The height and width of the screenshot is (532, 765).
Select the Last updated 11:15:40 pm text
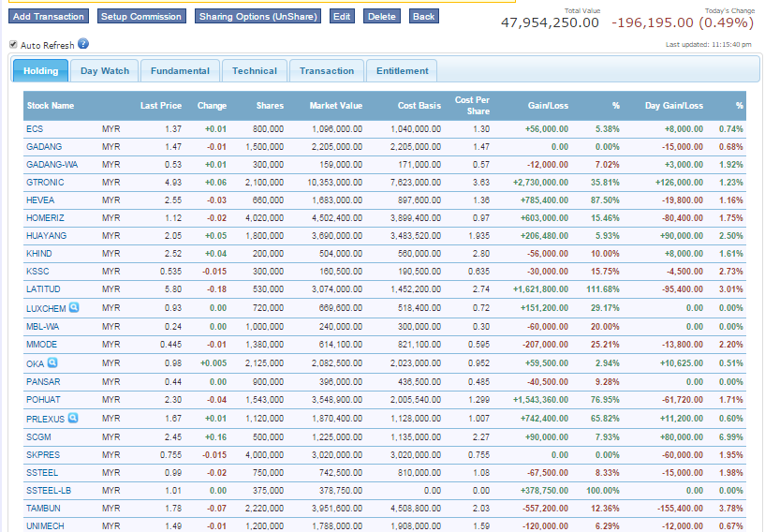tap(709, 44)
